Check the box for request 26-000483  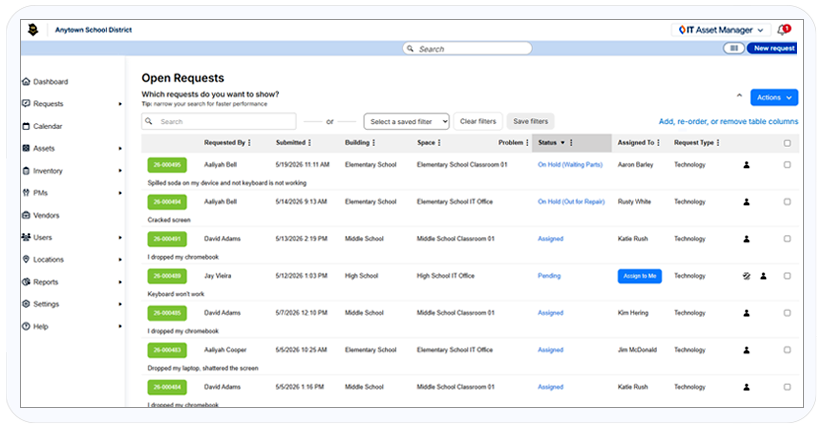click(x=787, y=350)
